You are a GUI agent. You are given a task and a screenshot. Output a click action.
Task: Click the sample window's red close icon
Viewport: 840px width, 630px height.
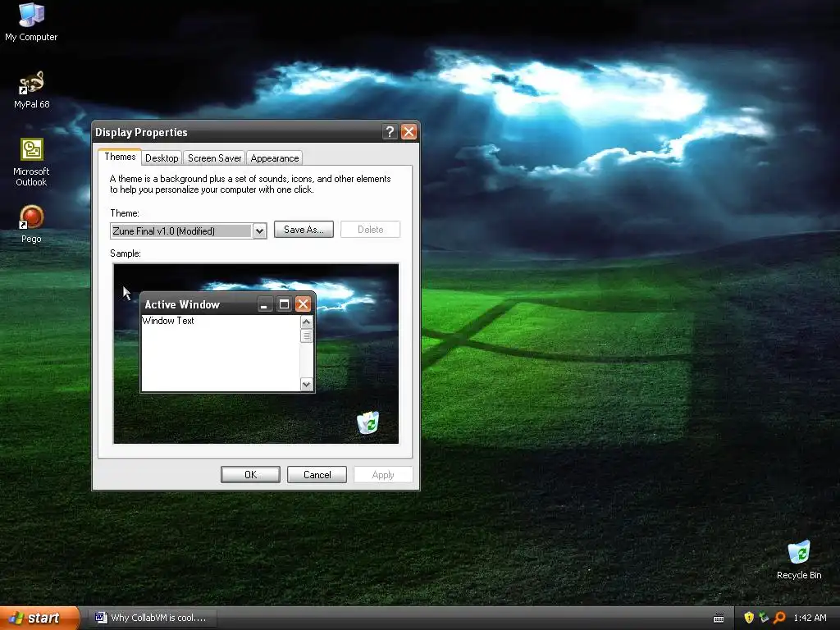pos(303,304)
